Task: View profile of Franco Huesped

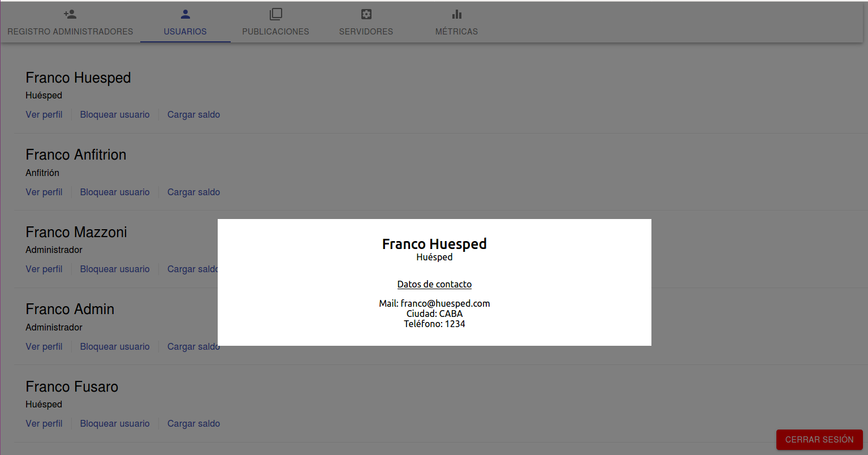Action: (x=44, y=114)
